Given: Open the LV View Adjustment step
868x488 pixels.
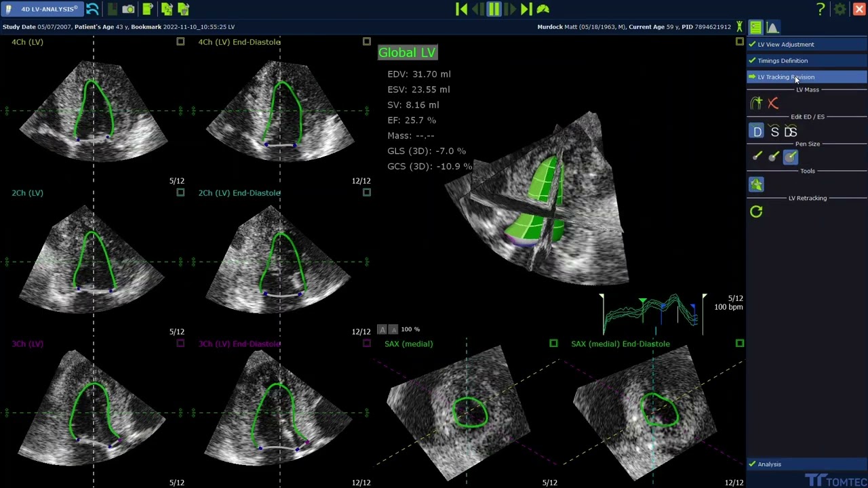Looking at the screenshot, I should pos(807,44).
